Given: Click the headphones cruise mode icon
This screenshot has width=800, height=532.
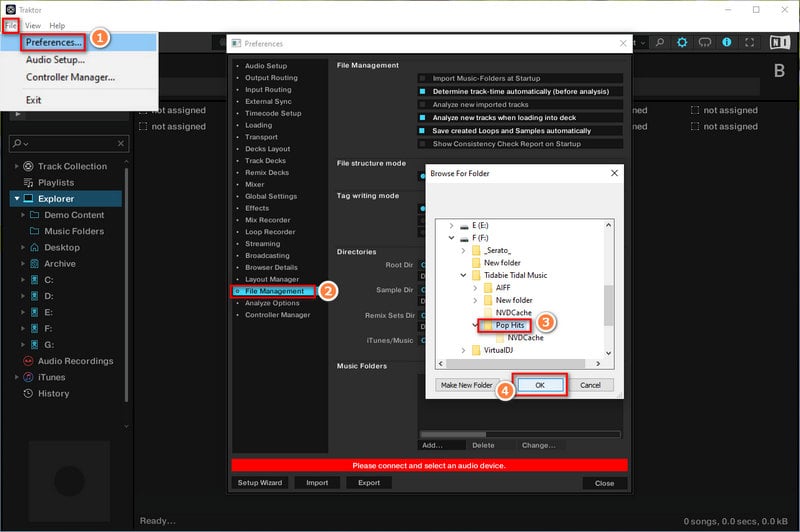Looking at the screenshot, I should tap(705, 42).
